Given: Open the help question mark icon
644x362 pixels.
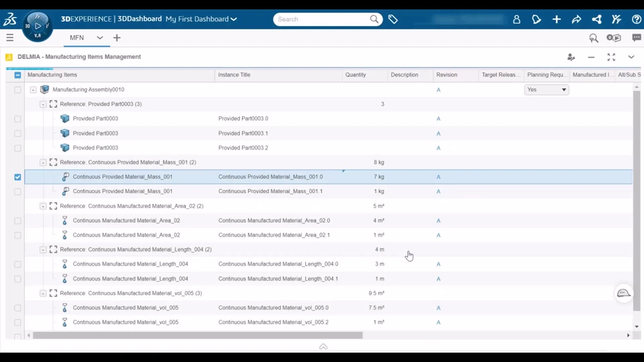Looking at the screenshot, I should (x=636, y=19).
